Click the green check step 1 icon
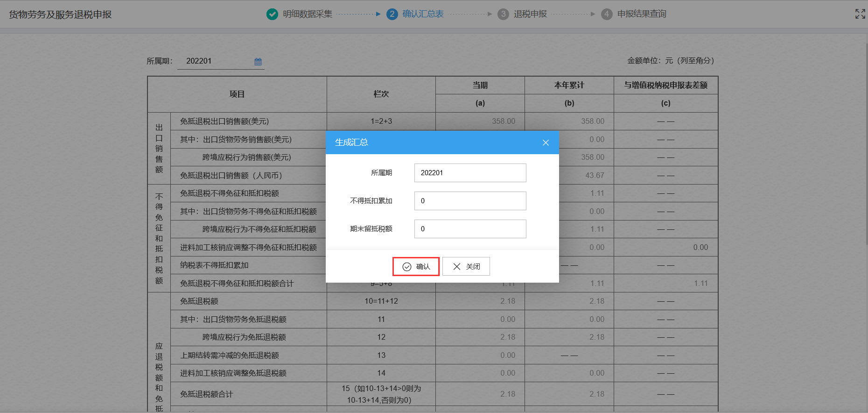The height and width of the screenshot is (413, 868). pyautogui.click(x=272, y=14)
